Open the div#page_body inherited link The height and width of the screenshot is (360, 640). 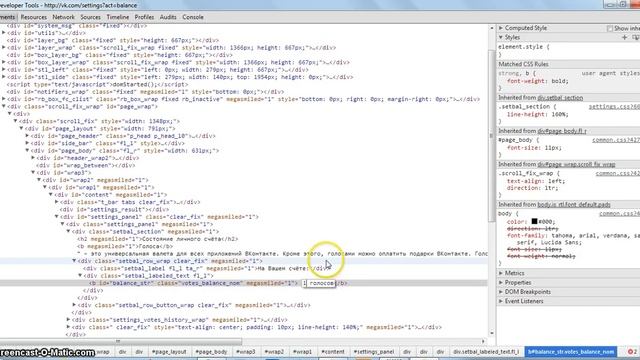[x=562, y=131]
